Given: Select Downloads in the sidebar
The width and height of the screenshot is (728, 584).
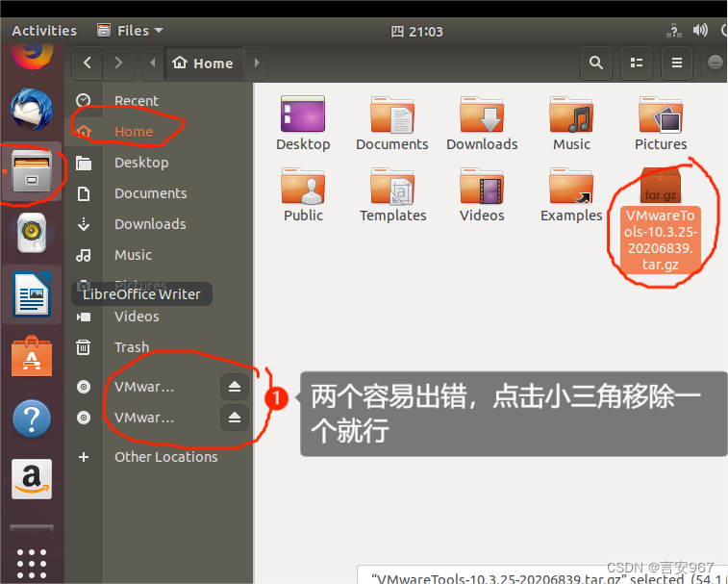Looking at the screenshot, I should pyautogui.click(x=159, y=224).
